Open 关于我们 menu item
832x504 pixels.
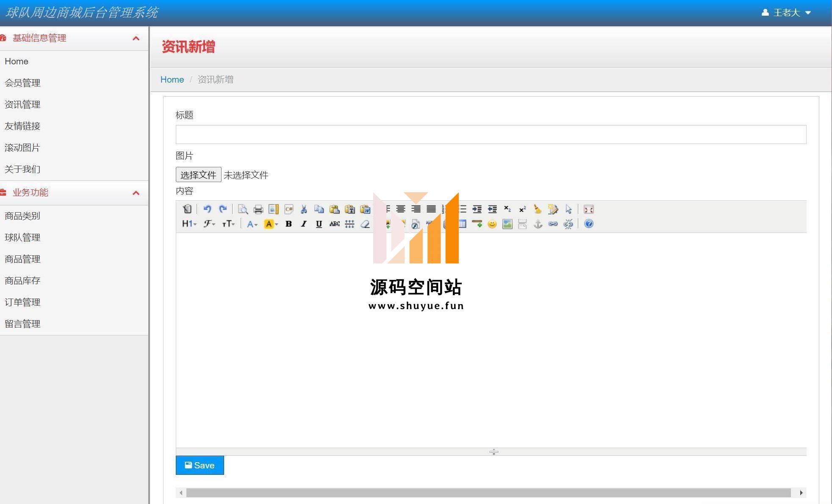pos(22,169)
